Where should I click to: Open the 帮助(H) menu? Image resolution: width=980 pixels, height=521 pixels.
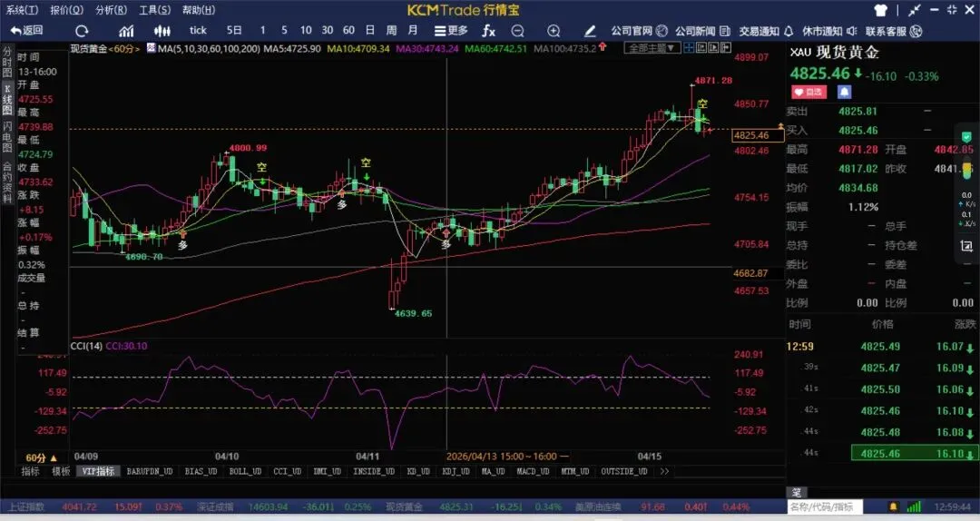coord(198,10)
